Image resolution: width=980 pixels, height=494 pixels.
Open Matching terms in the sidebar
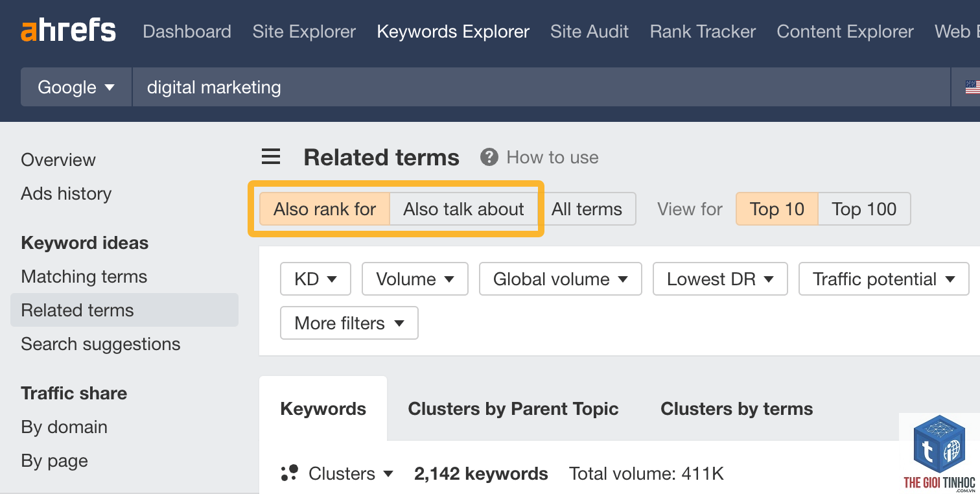point(84,276)
